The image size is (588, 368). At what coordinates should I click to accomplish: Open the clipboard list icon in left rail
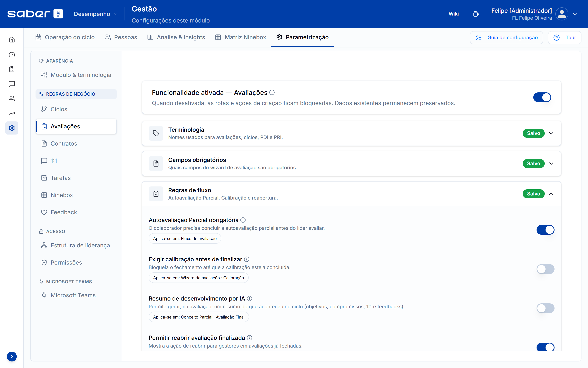coord(12,69)
